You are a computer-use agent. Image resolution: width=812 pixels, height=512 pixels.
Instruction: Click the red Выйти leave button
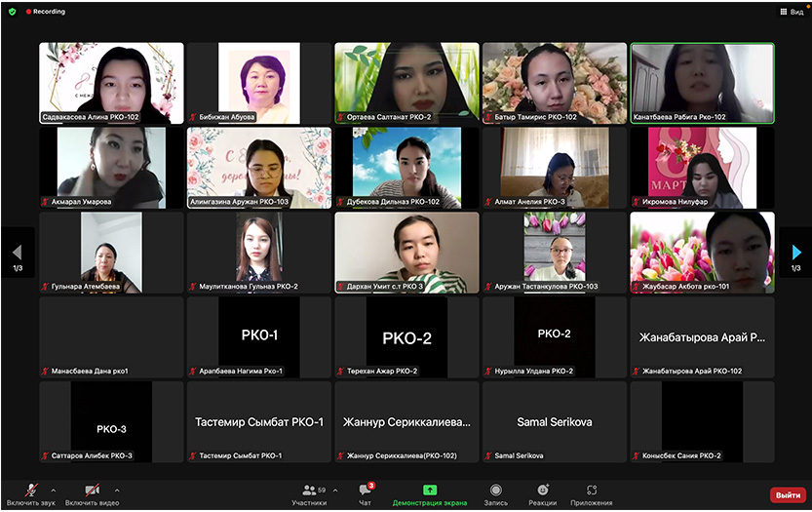[x=787, y=494]
